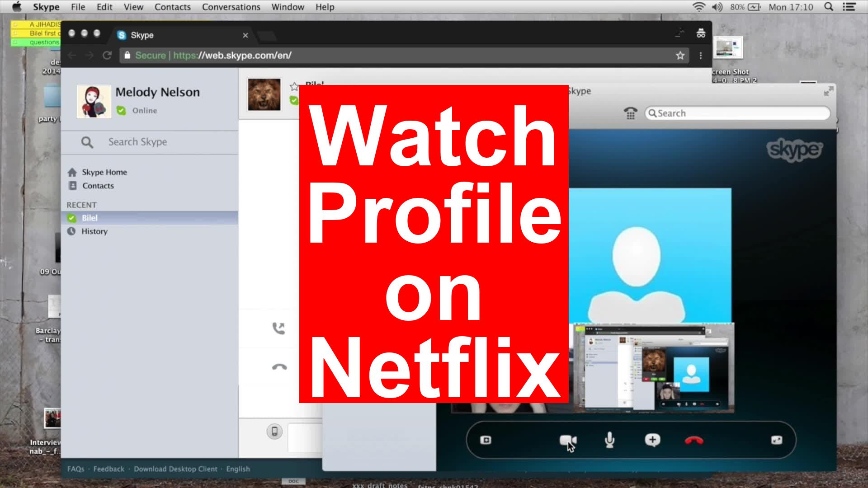This screenshot has width=868, height=488.
Task: Open Contacts from the sidebar
Action: [98, 186]
